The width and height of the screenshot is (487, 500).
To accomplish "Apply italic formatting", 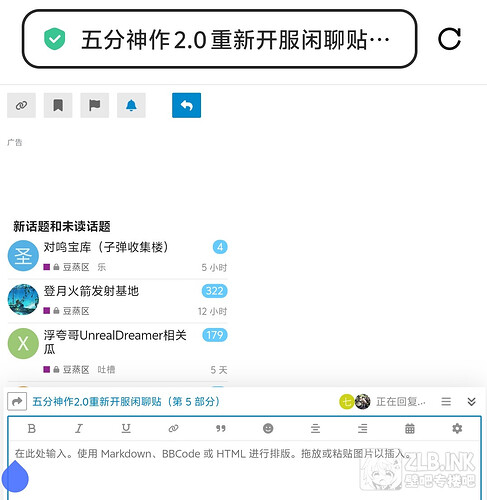I will (79, 429).
